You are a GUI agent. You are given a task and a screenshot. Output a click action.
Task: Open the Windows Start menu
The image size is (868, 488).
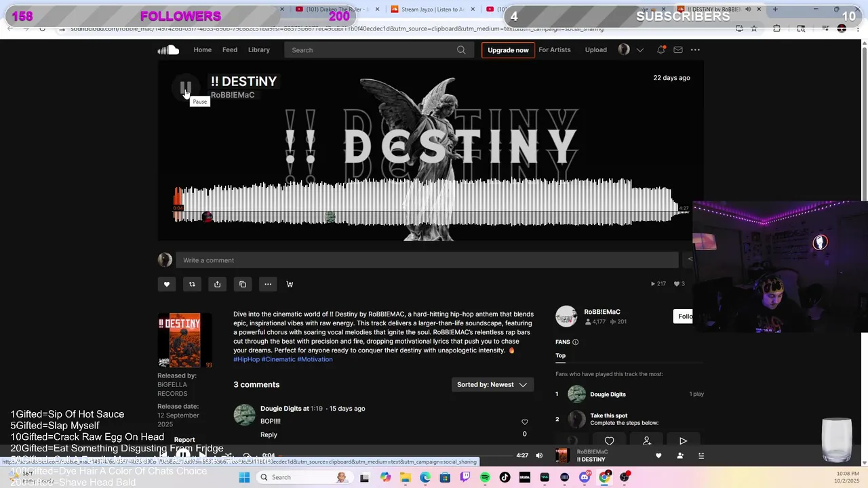coord(244,477)
